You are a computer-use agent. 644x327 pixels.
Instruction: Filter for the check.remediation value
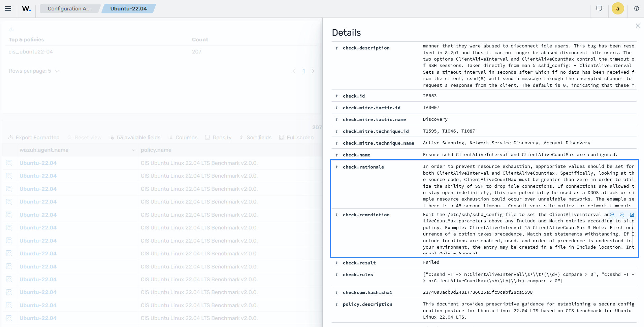(x=612, y=215)
